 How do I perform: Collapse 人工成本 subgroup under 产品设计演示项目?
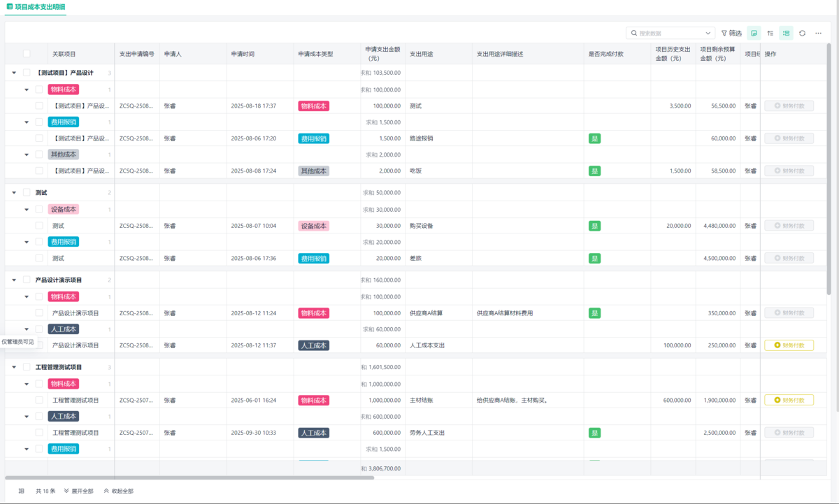(27, 329)
